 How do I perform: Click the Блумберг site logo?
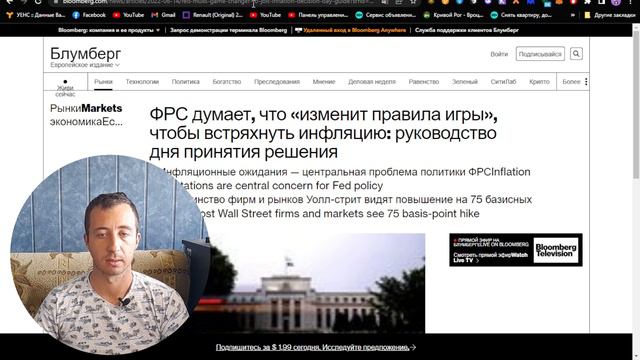tap(85, 53)
